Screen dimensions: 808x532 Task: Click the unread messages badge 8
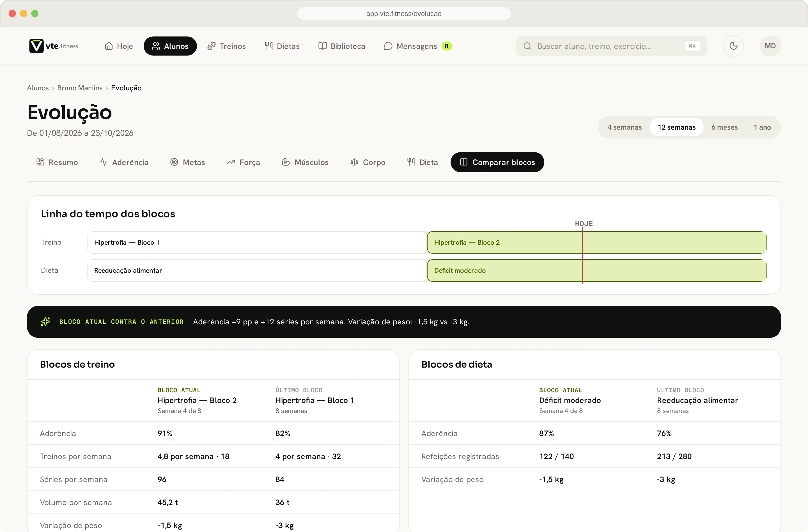446,46
